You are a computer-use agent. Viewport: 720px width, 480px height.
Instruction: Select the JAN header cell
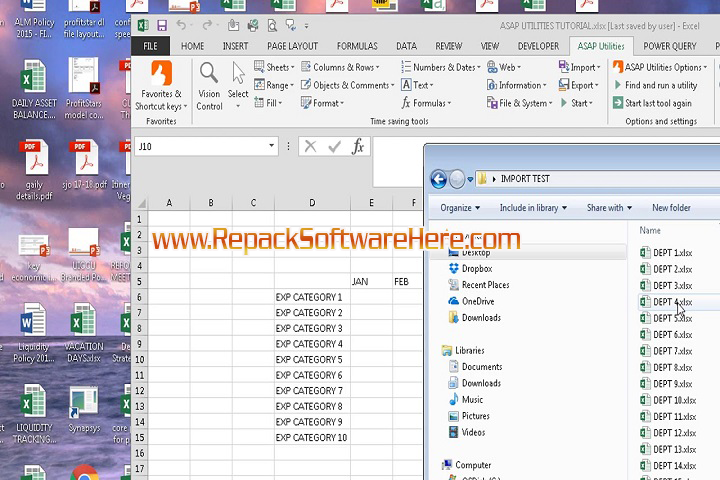pos(371,282)
